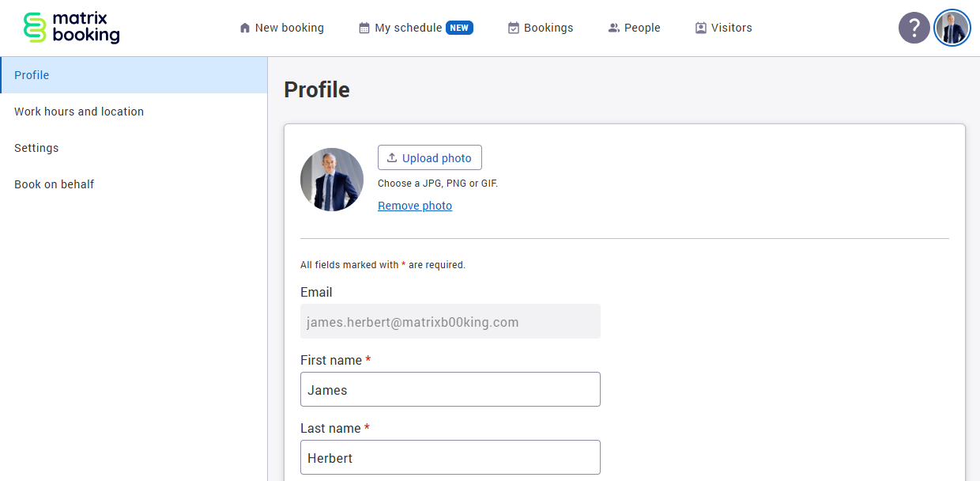This screenshot has width=980, height=481.
Task: Click the First name label
Action: pos(335,361)
